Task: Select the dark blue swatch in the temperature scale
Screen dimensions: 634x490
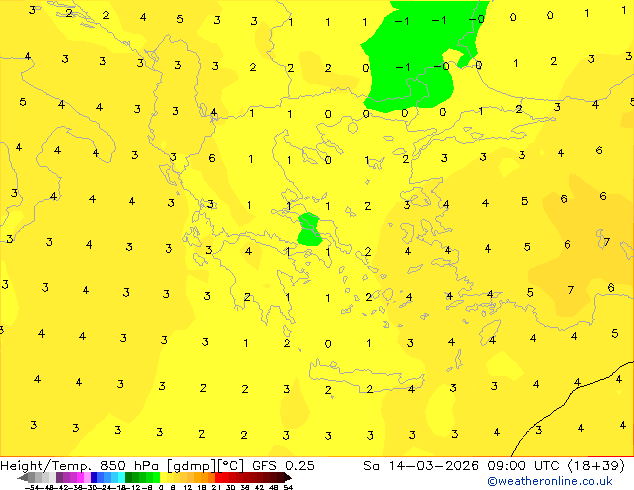Action: click(x=94, y=477)
